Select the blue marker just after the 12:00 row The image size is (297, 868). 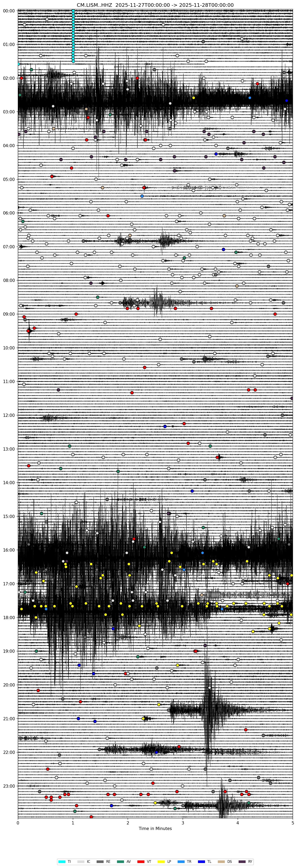point(165,426)
